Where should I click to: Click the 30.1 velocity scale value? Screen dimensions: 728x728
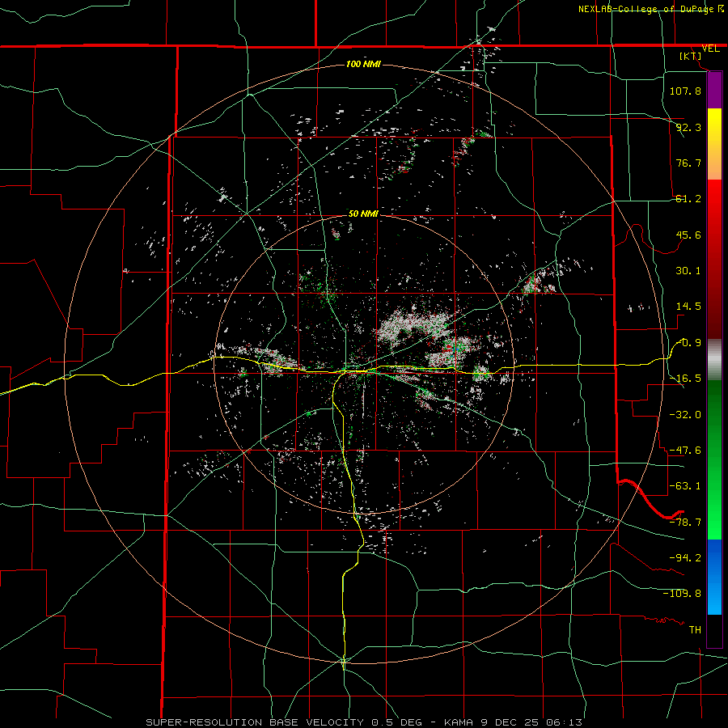coord(688,271)
